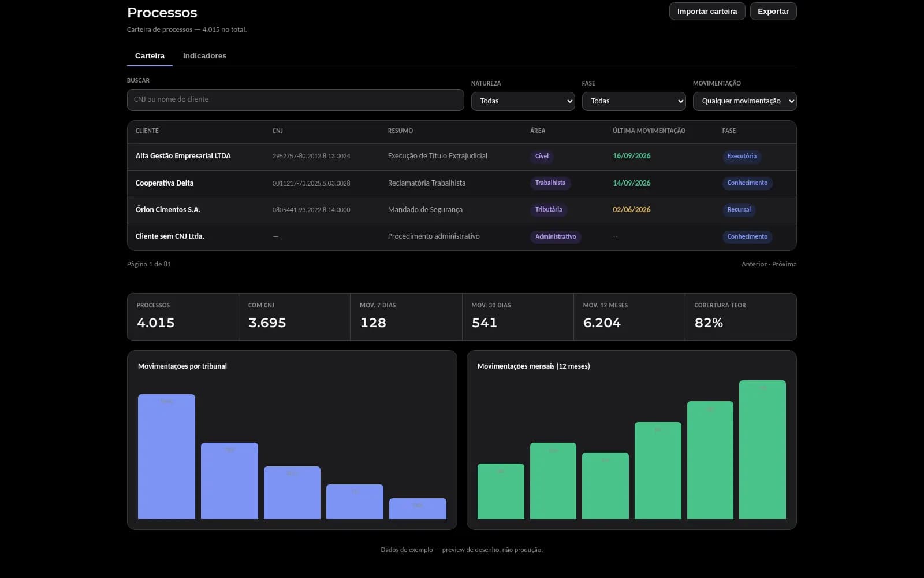The height and width of the screenshot is (578, 924).
Task: Click on Órion Cimentos S.A.
Action: (168, 210)
